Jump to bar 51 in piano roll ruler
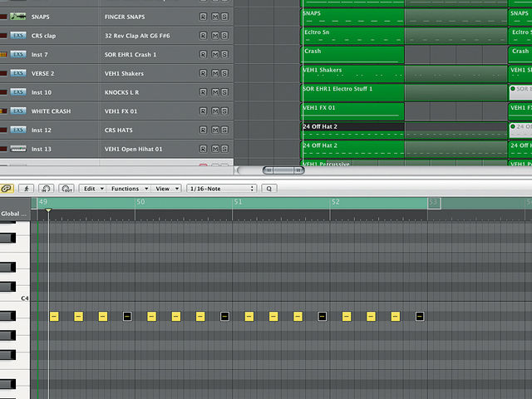 tap(238, 202)
